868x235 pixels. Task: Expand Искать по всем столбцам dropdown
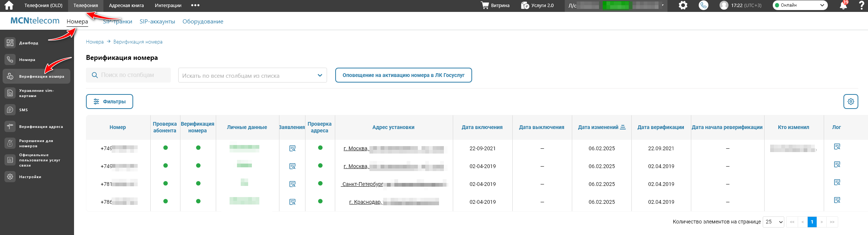coord(253,75)
